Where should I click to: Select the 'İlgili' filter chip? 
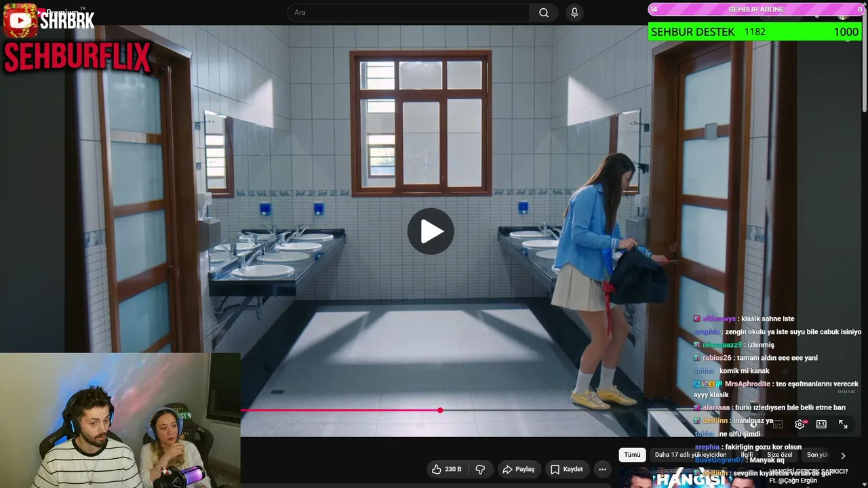tap(747, 455)
